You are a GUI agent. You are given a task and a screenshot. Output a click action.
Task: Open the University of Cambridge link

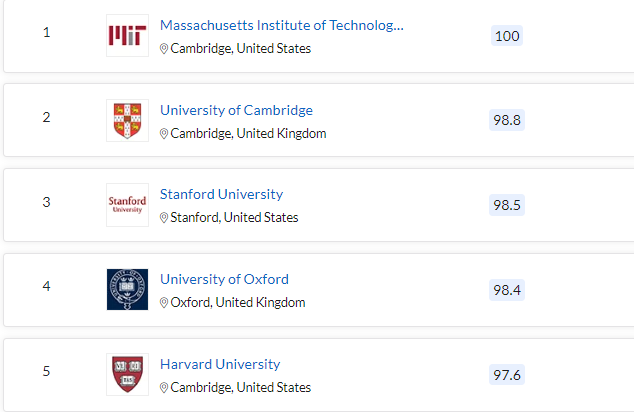tap(237, 110)
